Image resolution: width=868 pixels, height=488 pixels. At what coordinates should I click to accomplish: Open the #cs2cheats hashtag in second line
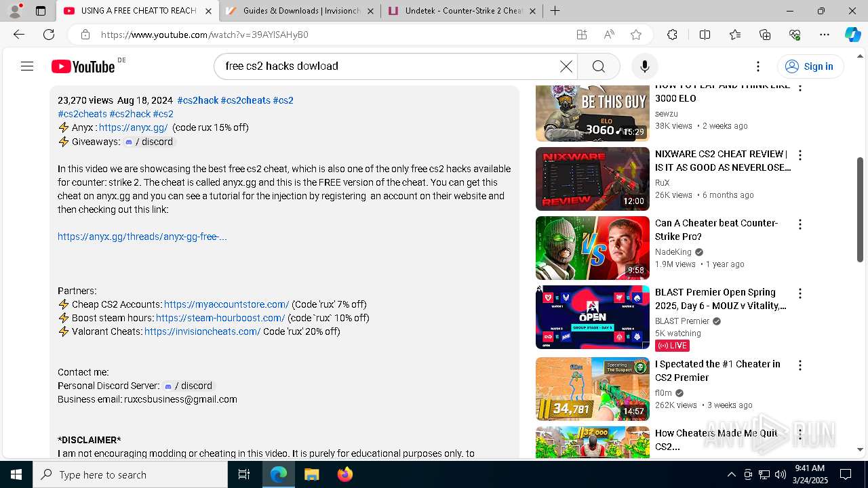click(x=82, y=114)
